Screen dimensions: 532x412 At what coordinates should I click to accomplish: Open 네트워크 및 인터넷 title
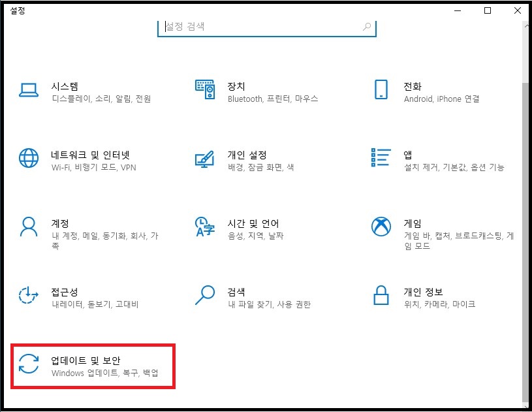(x=90, y=155)
